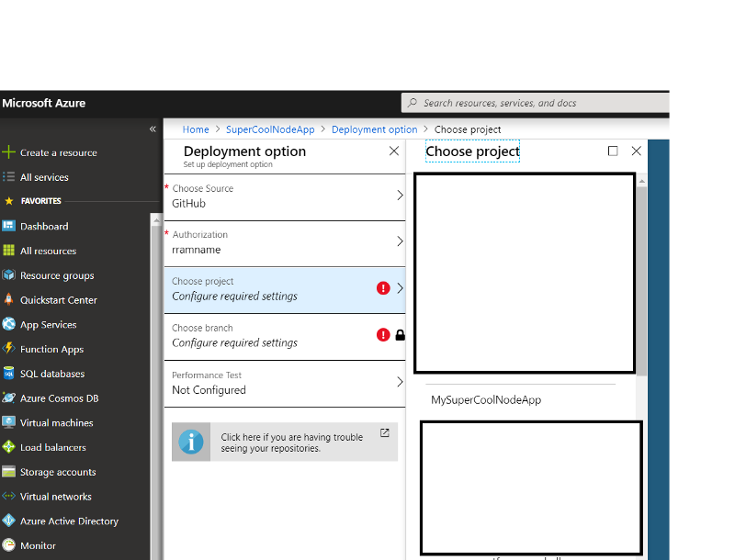
Task: Expand the Choose project chevron
Action: pyautogui.click(x=400, y=288)
